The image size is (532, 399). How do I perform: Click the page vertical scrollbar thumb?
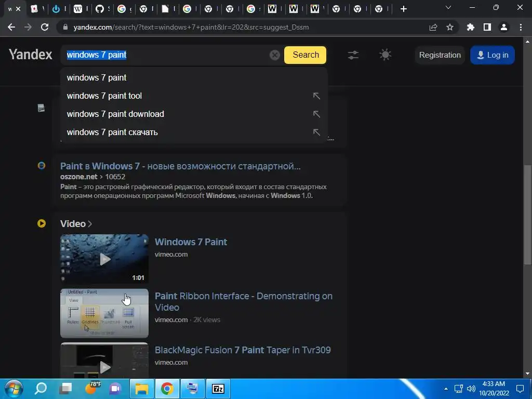pos(527,215)
